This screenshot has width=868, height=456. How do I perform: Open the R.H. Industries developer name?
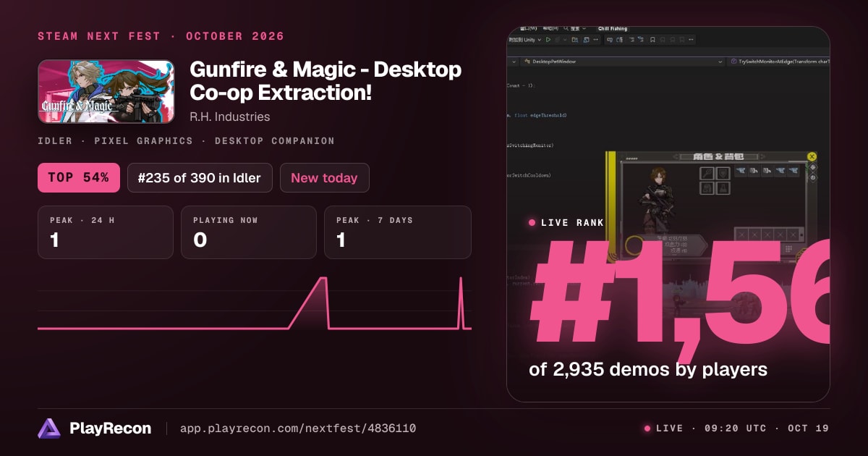pos(230,117)
